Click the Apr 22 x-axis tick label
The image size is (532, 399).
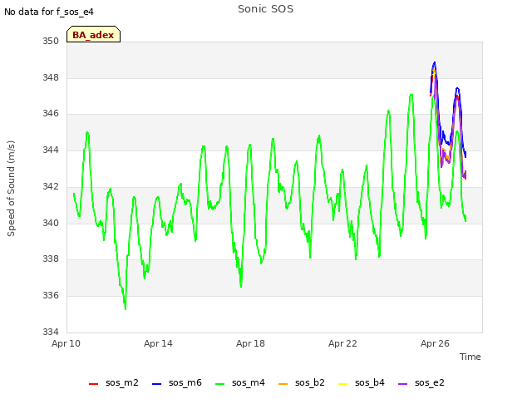tap(342, 343)
